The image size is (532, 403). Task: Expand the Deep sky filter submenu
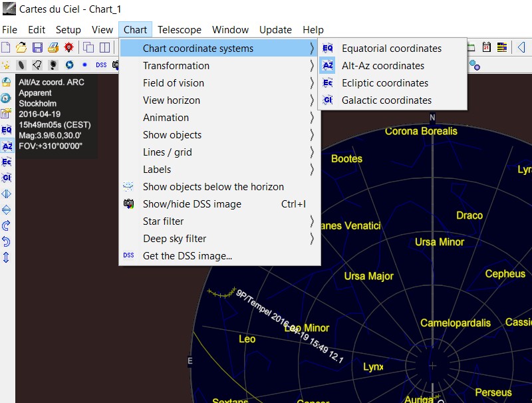[x=219, y=239]
